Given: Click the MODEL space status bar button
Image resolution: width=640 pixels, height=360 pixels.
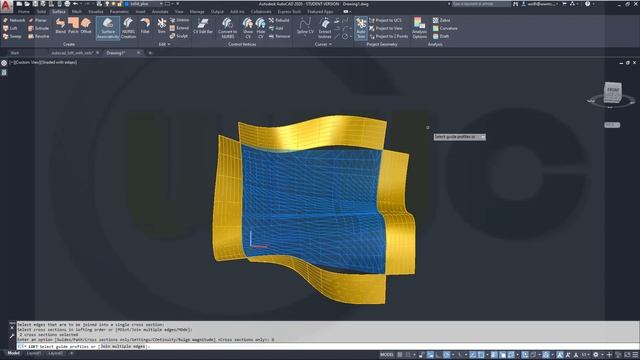Looking at the screenshot, I should [387, 355].
